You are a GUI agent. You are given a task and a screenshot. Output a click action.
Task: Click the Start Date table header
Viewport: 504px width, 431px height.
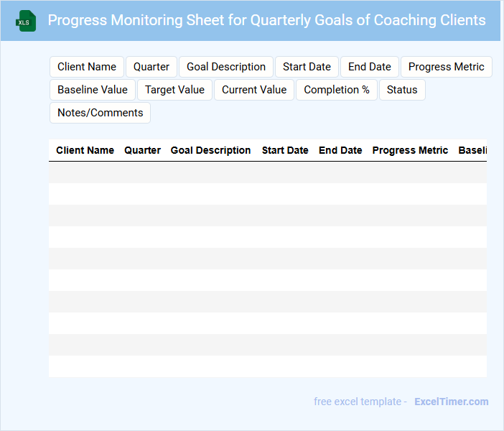pos(285,150)
